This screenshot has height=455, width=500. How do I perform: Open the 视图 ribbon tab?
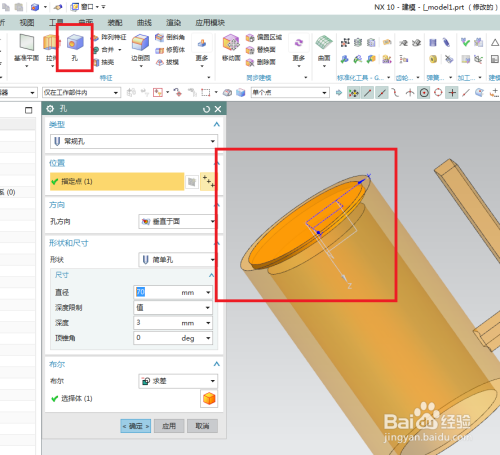pyautogui.click(x=27, y=23)
